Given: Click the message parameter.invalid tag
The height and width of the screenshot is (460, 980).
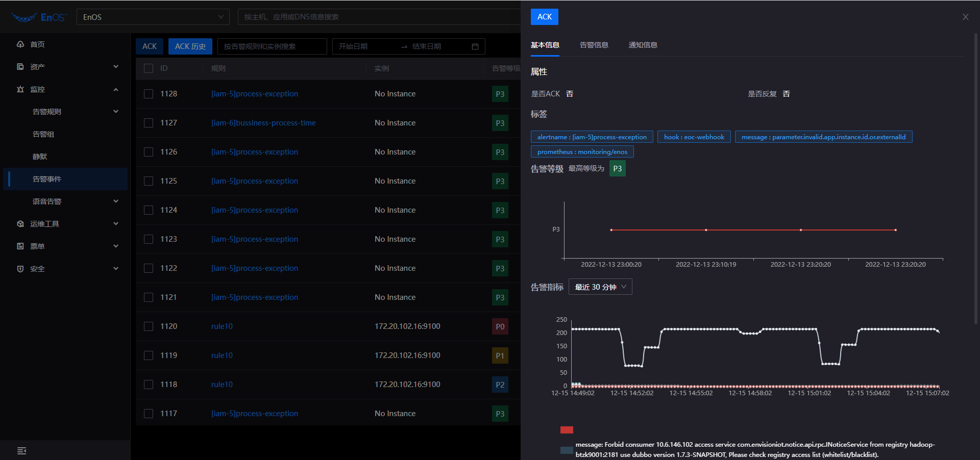Looking at the screenshot, I should tap(823, 137).
